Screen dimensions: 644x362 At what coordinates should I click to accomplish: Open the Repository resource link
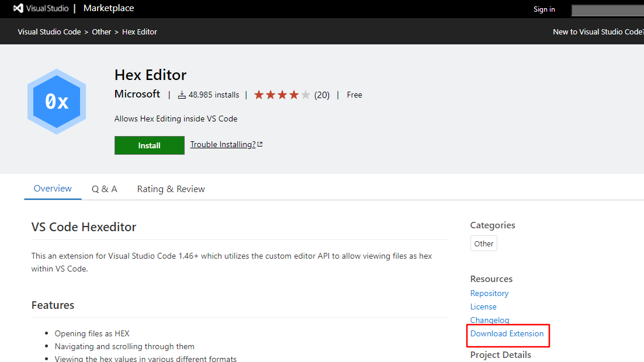(x=489, y=293)
